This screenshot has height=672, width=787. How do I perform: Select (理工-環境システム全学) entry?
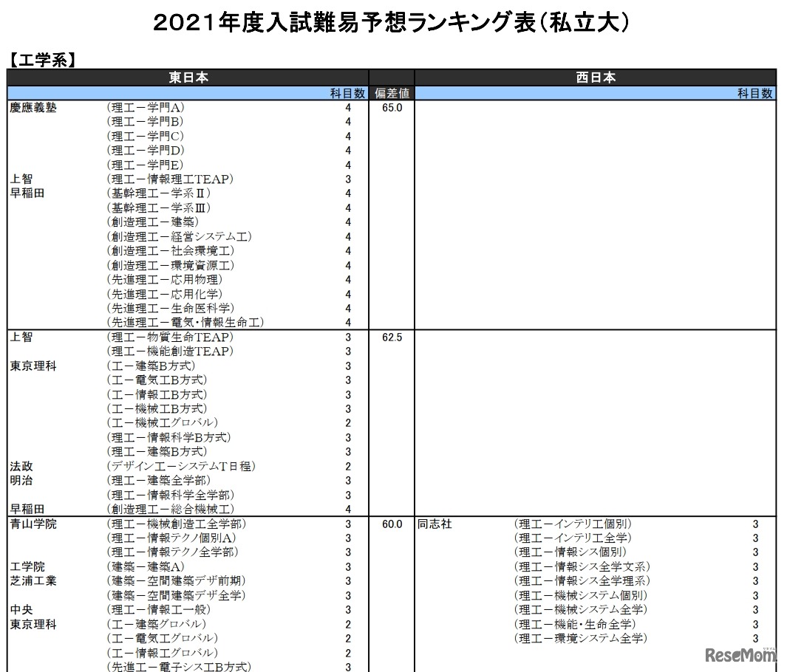581,638
